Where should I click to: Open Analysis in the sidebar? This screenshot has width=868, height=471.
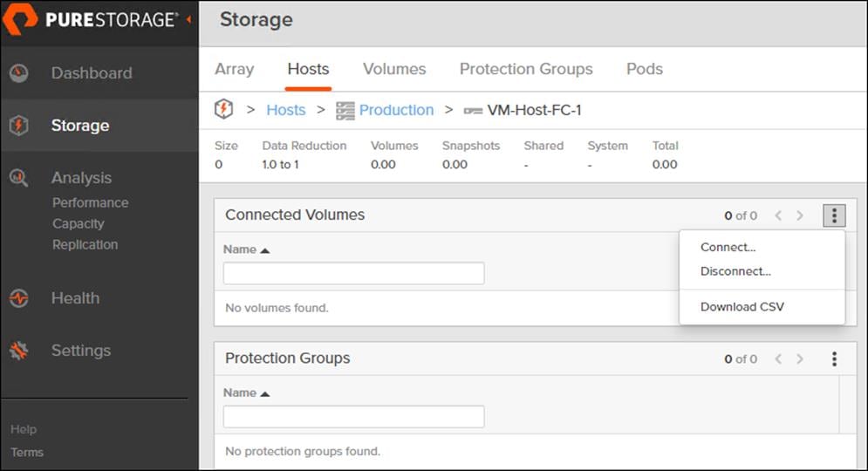point(81,178)
